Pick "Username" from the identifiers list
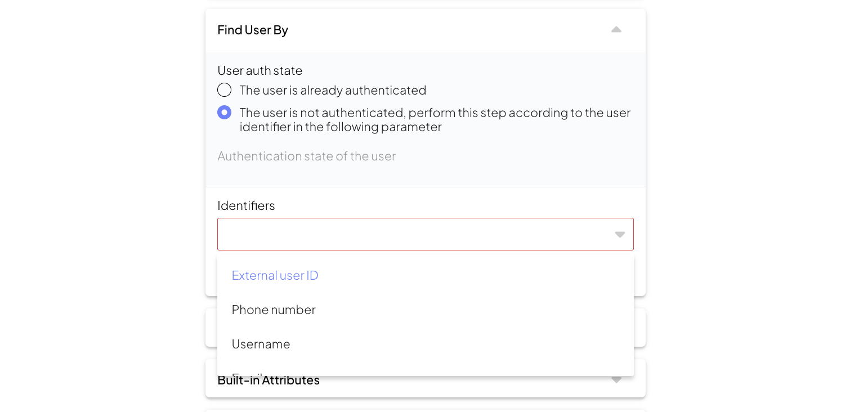The image size is (868, 412). tap(261, 344)
